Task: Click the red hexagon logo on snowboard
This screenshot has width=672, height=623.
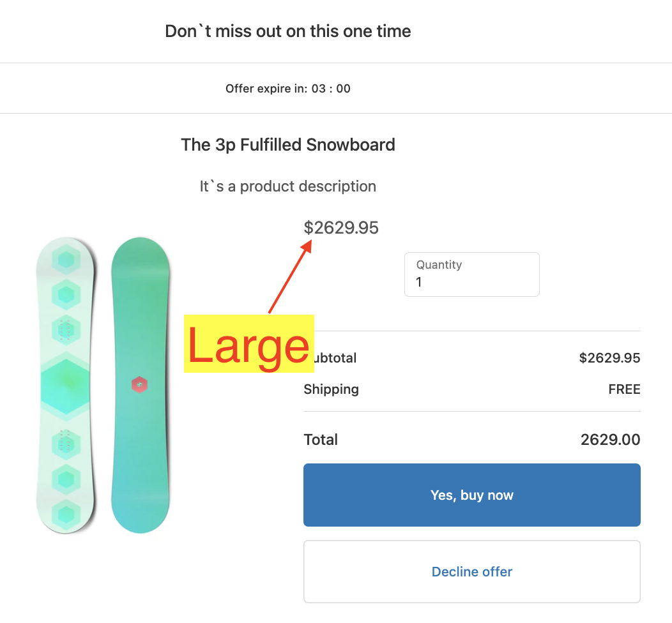Action: pos(139,384)
